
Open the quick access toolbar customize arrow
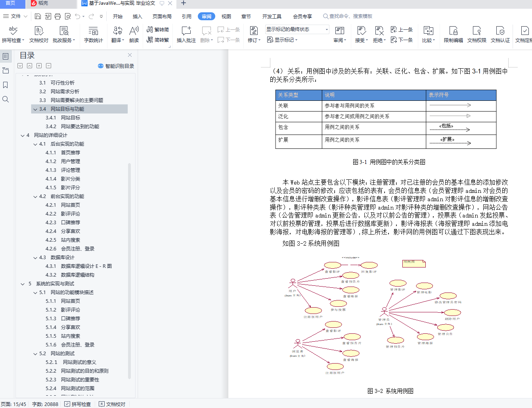(x=101, y=16)
